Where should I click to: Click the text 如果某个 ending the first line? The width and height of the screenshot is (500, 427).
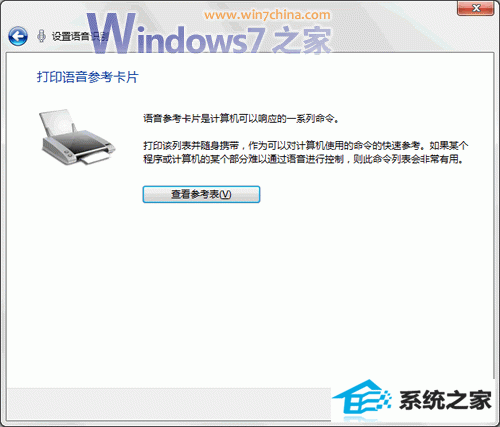[x=449, y=146]
